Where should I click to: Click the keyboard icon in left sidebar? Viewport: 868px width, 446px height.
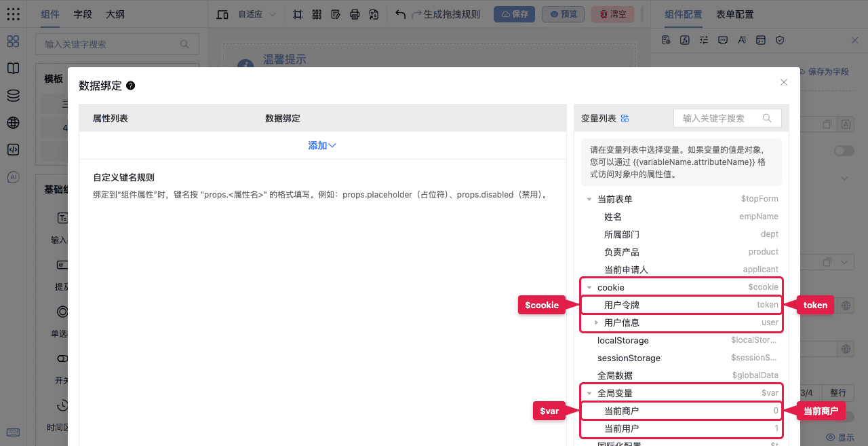(x=13, y=432)
